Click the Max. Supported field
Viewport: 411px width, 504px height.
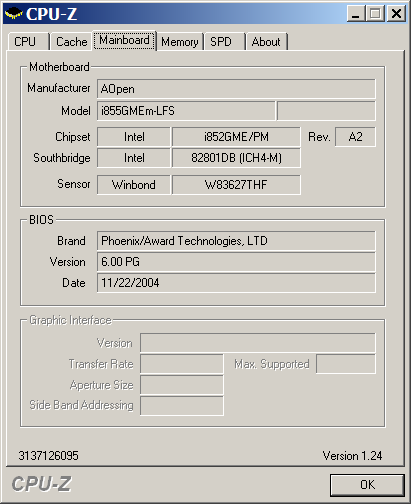pyautogui.click(x=346, y=364)
